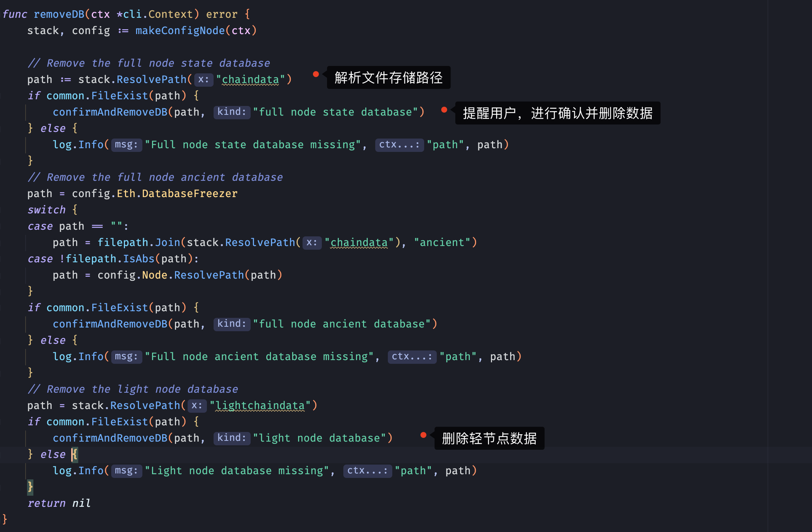Click the removeDB function name in the signature
812x532 pixels.
[59, 14]
